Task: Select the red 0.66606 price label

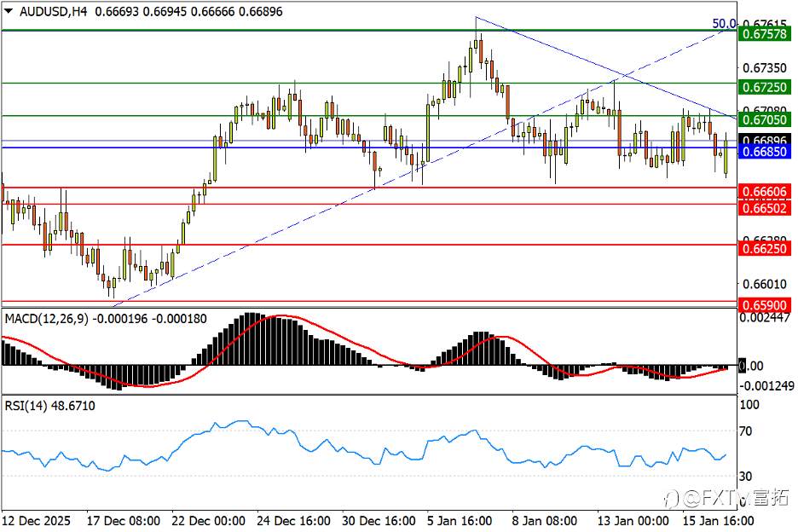Action: coord(765,192)
